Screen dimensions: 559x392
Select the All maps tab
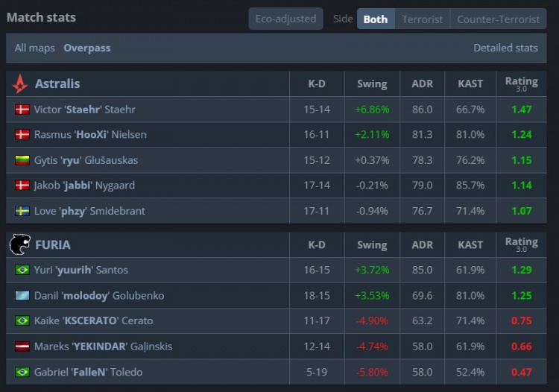[x=35, y=48]
